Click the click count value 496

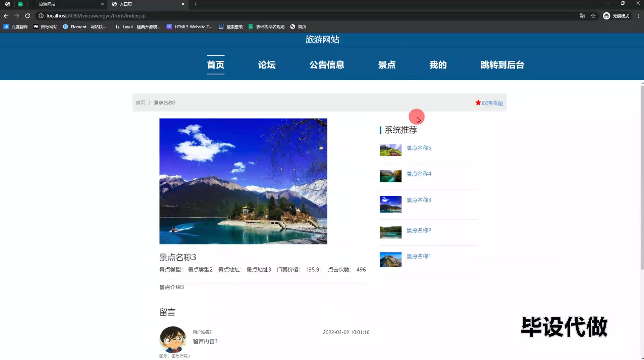(361, 270)
